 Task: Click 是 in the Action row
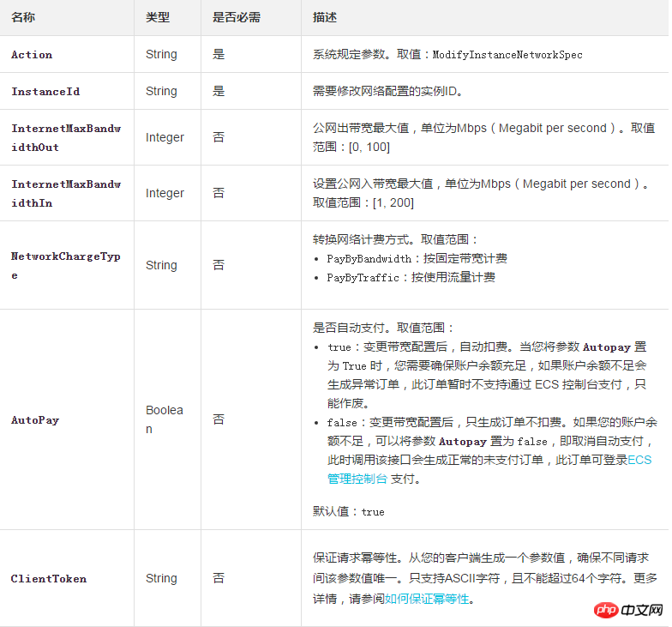click(x=219, y=55)
